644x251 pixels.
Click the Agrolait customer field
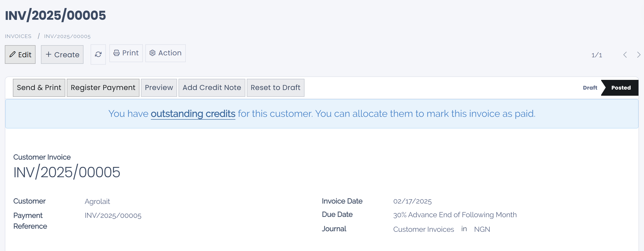[97, 201]
